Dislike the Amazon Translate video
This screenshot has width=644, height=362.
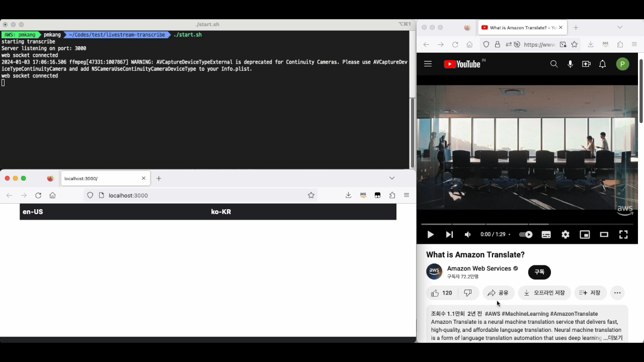[x=468, y=293]
